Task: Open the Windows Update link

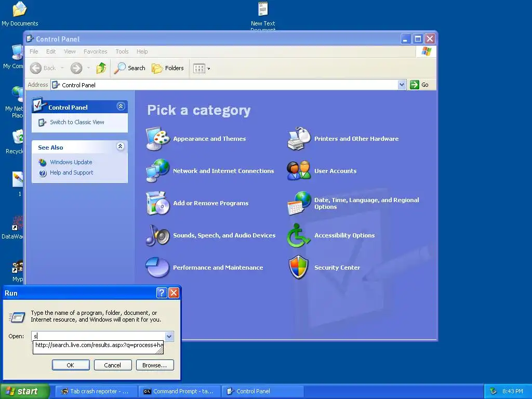Action: [x=71, y=162]
